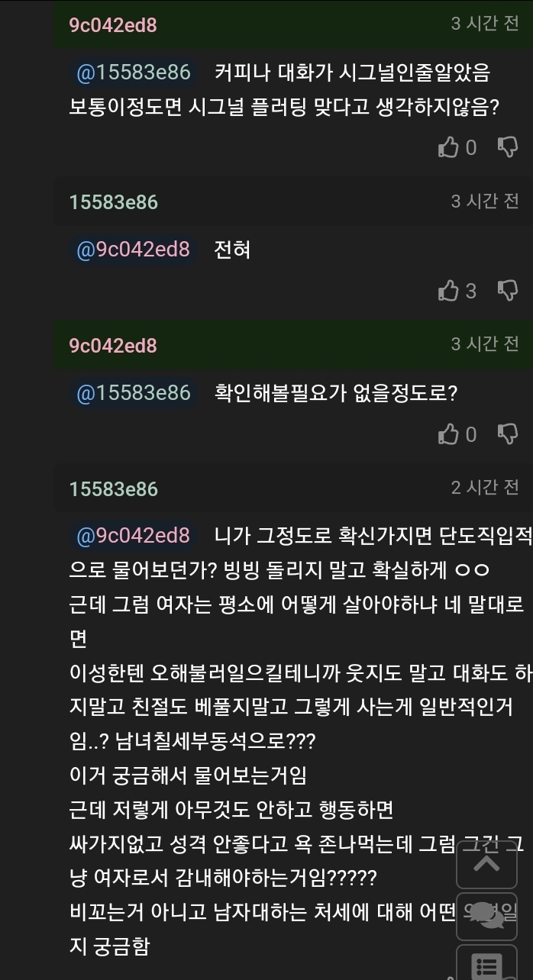Open the floating list view button
The width and height of the screenshot is (533, 980).
pyautogui.click(x=487, y=963)
